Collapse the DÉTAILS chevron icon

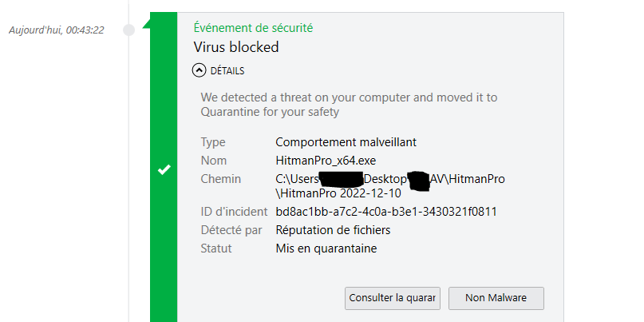200,70
